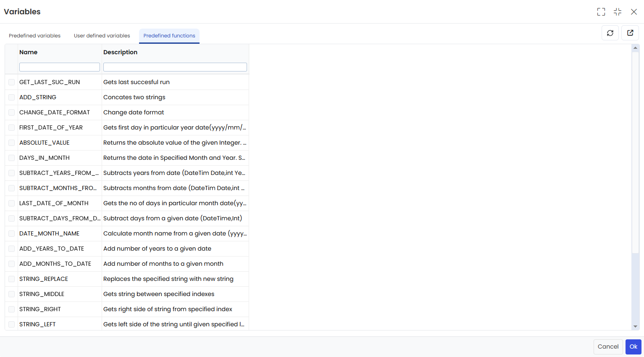Screen dimensions: 644x357
Task: Select SUBTRACT_MONTHS_FRO row name
Action: click(58, 188)
